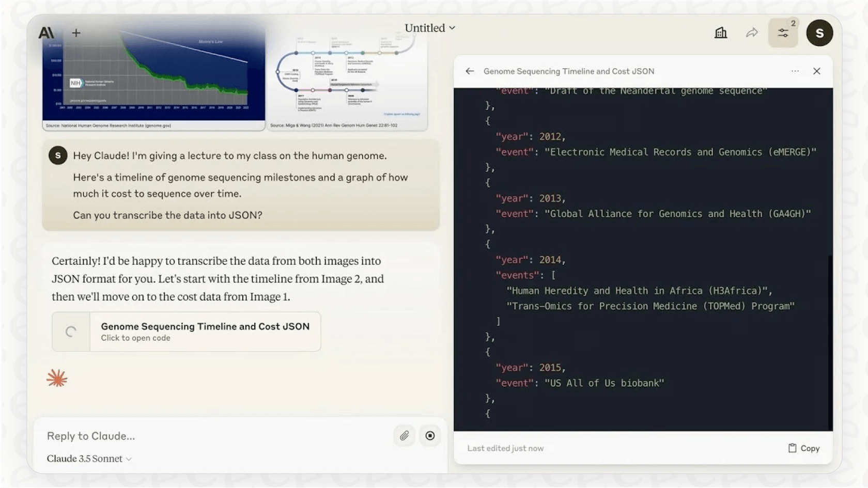The image size is (868, 488).
Task: Open settings via the sliders icon with badge 2
Action: [783, 32]
